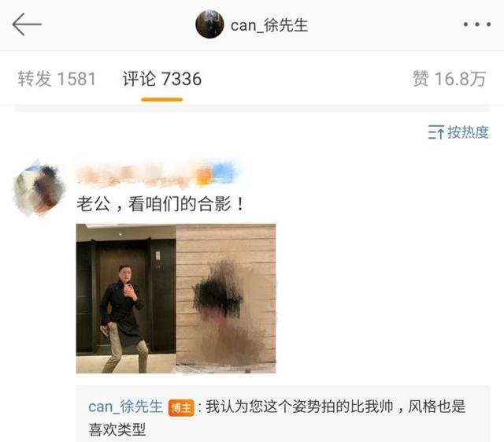Open the mirror selfie photo in the comment

click(x=126, y=299)
